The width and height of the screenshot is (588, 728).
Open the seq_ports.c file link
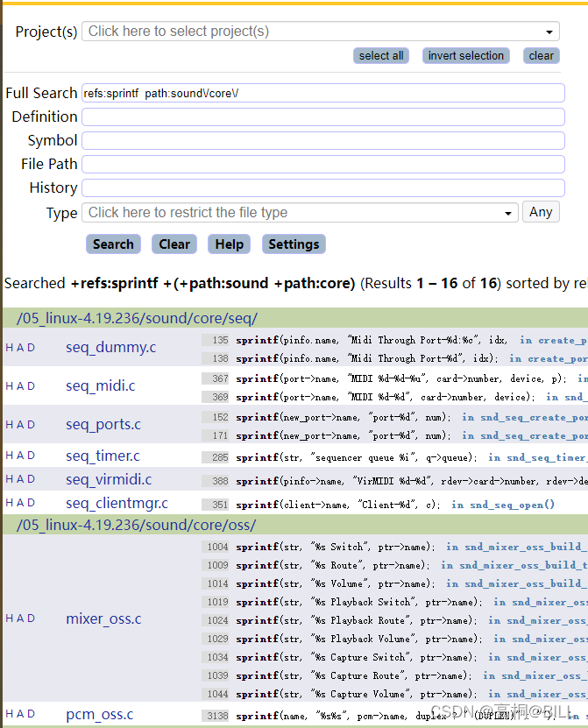(x=103, y=424)
